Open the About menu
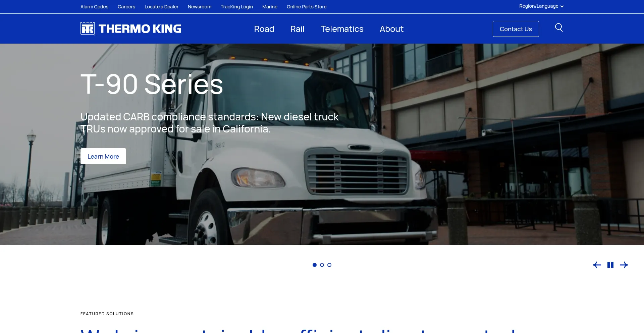This screenshot has width=644, height=333. (391, 29)
